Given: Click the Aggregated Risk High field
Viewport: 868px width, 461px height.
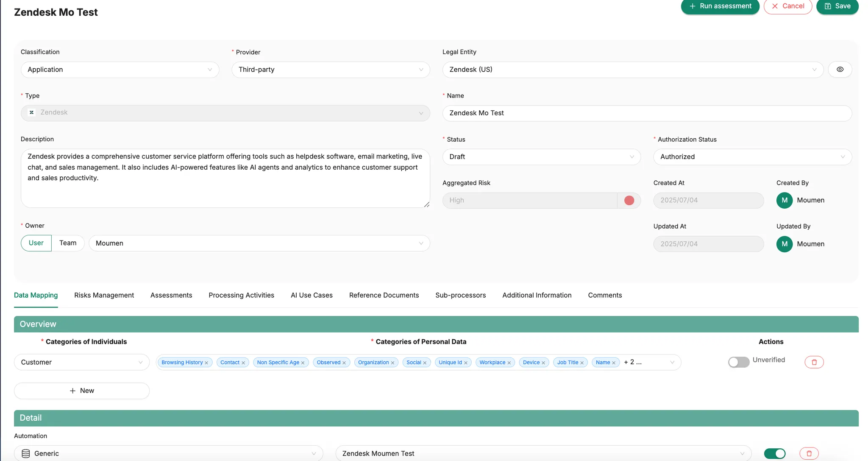Looking at the screenshot, I should (x=530, y=200).
